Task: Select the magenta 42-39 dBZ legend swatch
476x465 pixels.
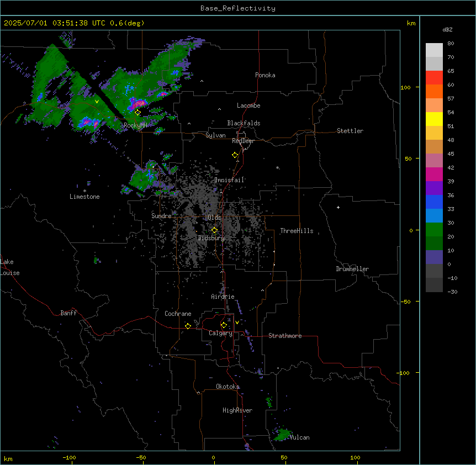Action: [434, 174]
